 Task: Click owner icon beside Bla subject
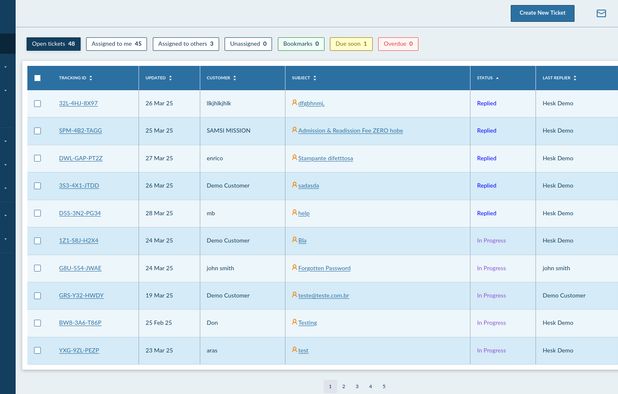294,240
